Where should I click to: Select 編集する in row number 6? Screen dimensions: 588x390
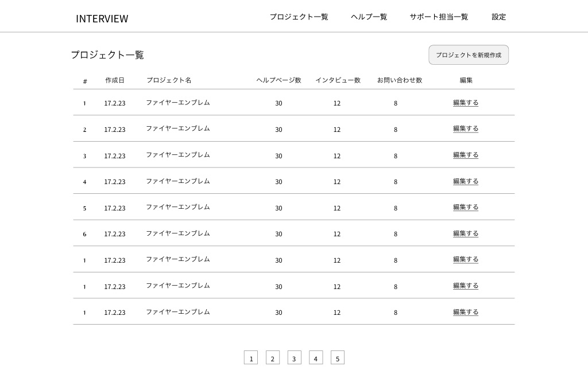[x=466, y=233]
